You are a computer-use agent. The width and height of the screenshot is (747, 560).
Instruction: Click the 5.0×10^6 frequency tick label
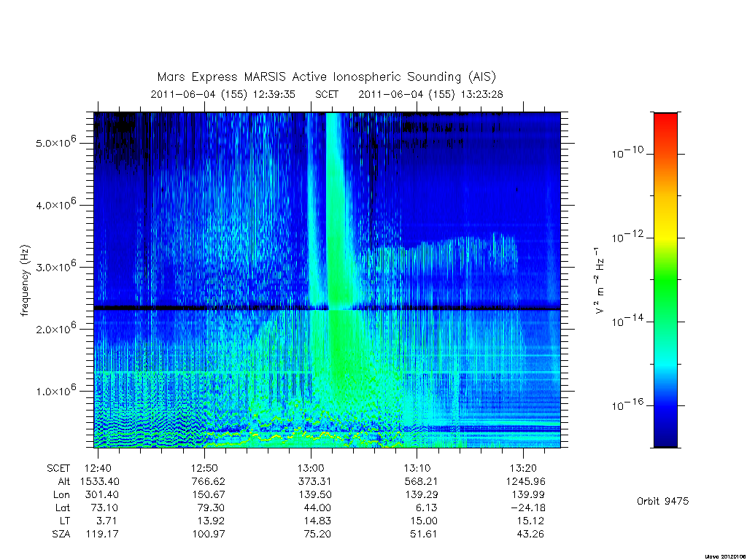click(x=55, y=142)
